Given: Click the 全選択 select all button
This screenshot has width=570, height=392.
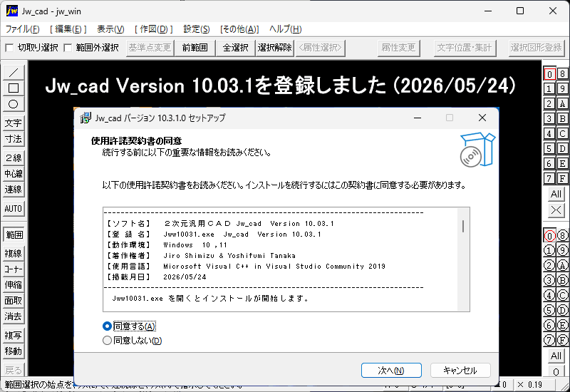Looking at the screenshot, I should (x=236, y=48).
